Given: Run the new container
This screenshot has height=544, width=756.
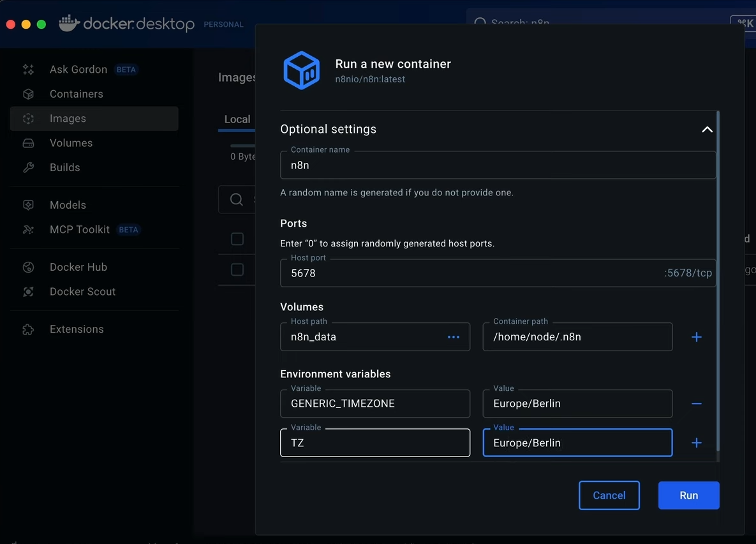Looking at the screenshot, I should 688,495.
